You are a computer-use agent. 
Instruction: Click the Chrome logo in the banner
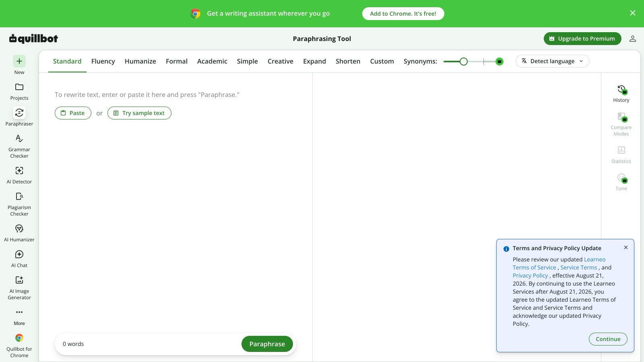(x=195, y=14)
